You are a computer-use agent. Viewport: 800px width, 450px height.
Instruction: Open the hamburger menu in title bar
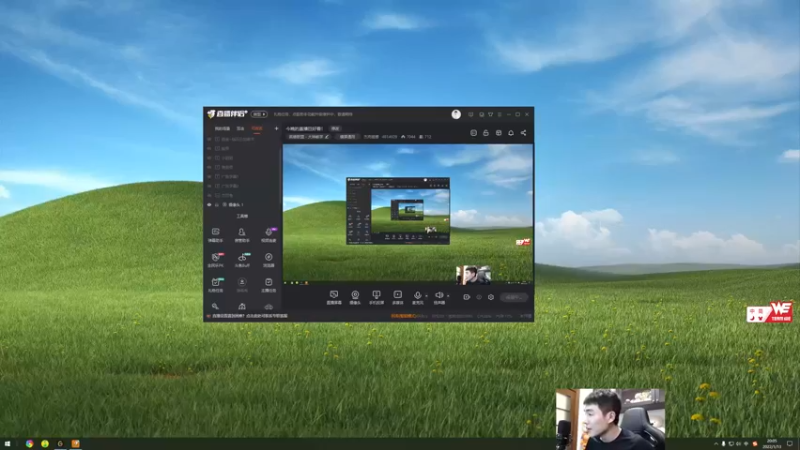(x=500, y=114)
